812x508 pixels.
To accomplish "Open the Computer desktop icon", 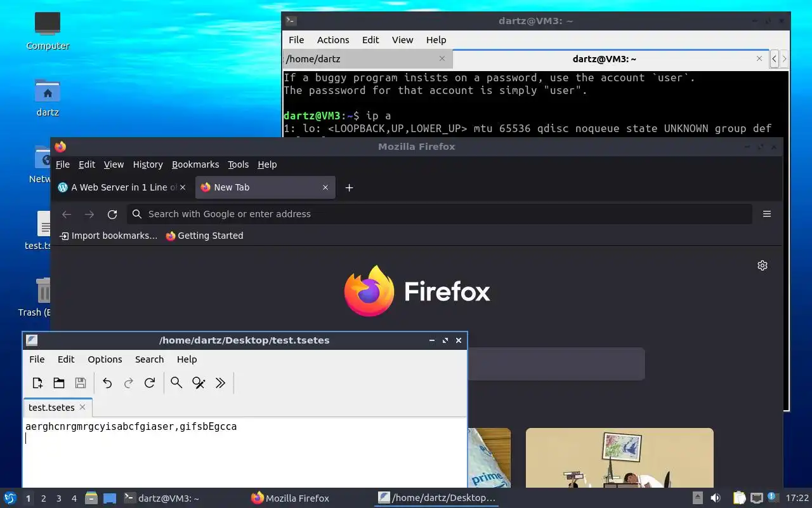I will 48,30.
